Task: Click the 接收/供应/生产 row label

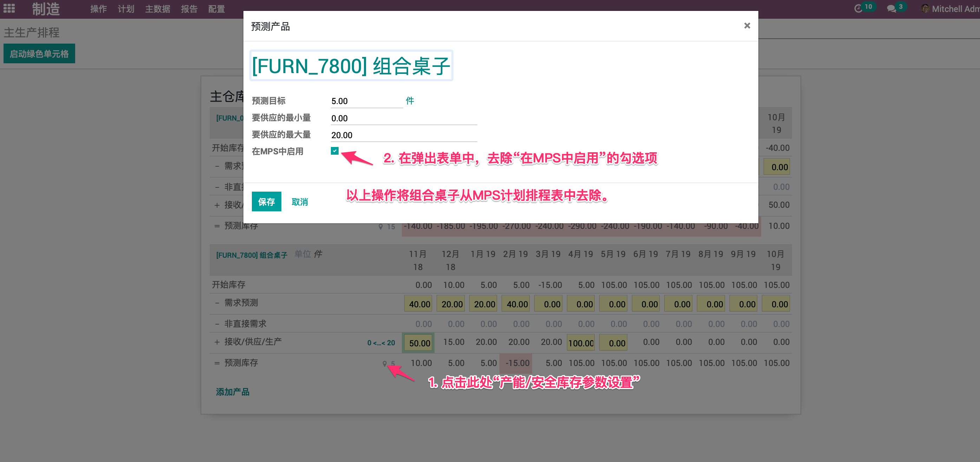Action: tap(253, 341)
